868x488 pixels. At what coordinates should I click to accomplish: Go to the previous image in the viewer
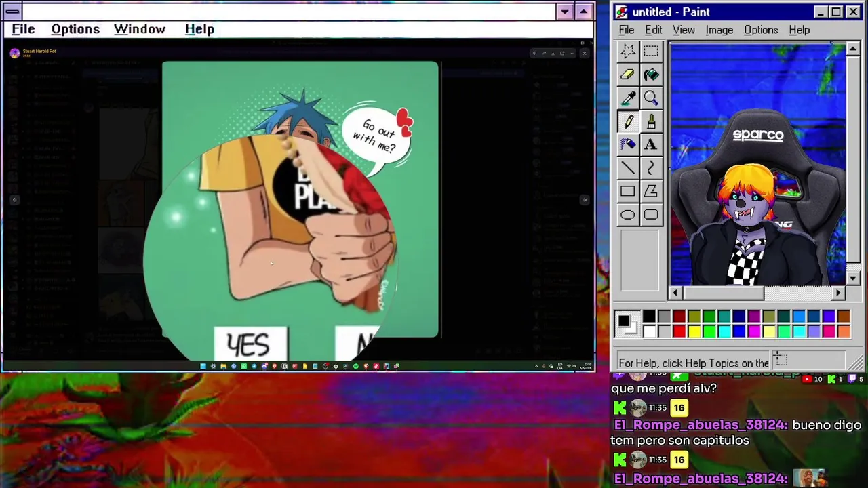(x=14, y=199)
